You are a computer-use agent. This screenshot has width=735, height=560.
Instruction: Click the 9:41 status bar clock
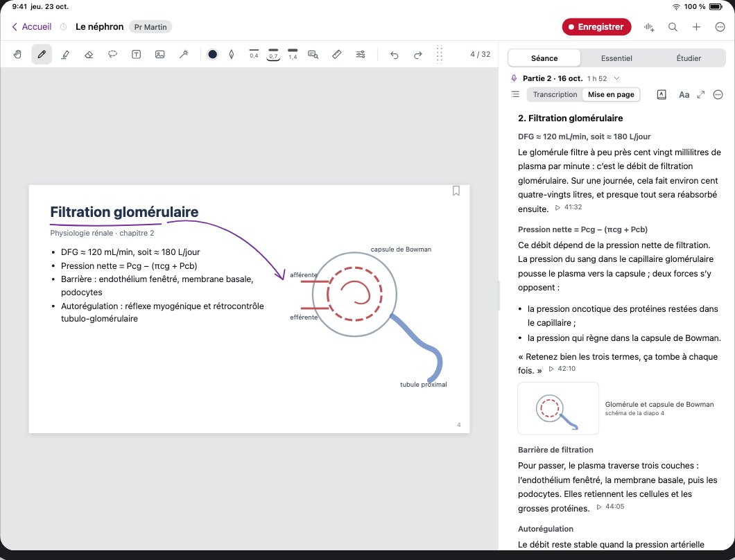tap(20, 6)
